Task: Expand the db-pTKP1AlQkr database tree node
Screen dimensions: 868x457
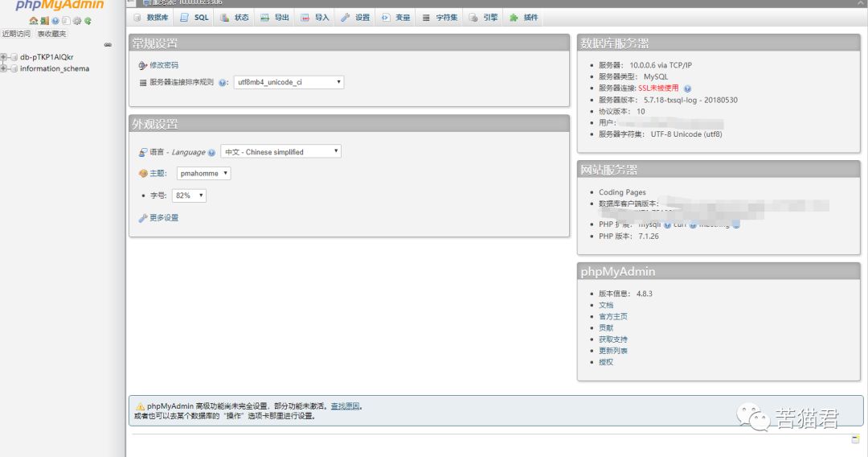Action: coord(4,57)
